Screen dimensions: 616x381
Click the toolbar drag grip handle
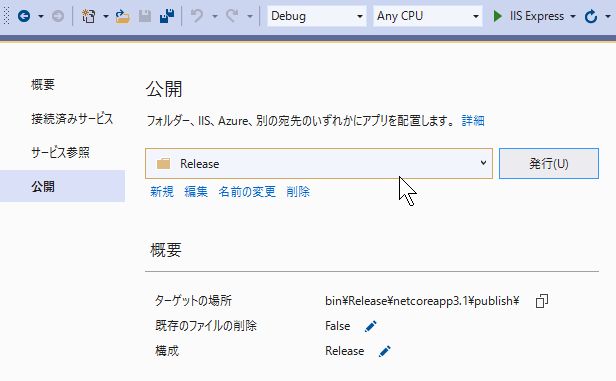coord(6,16)
